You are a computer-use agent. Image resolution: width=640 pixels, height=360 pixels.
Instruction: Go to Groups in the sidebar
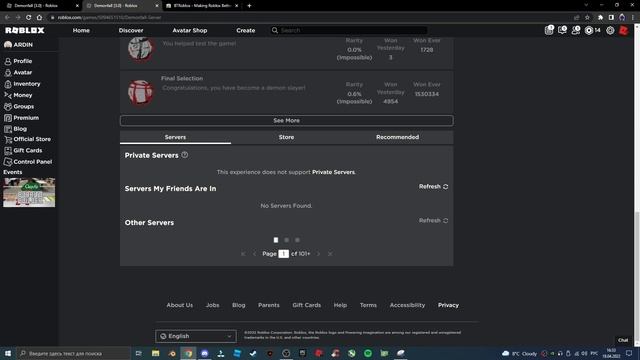click(x=19, y=107)
